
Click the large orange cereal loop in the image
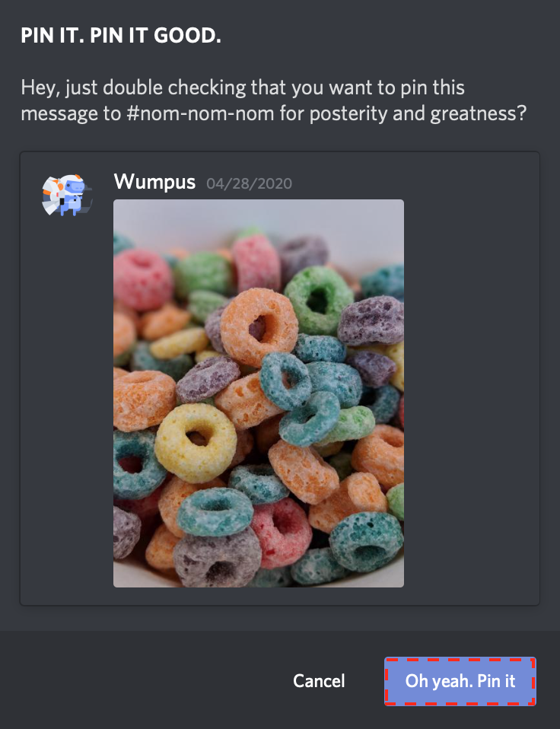tap(259, 327)
